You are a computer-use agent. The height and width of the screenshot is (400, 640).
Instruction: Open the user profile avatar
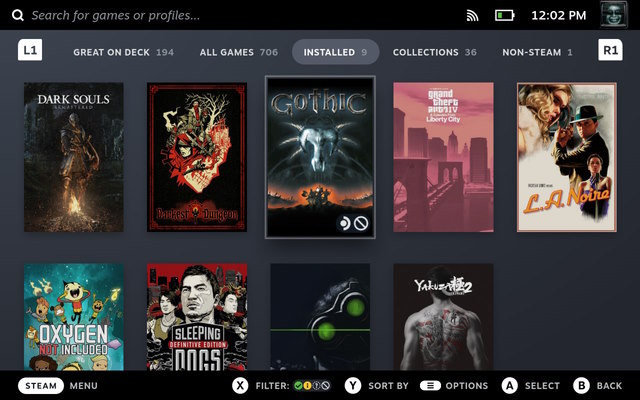pos(613,14)
